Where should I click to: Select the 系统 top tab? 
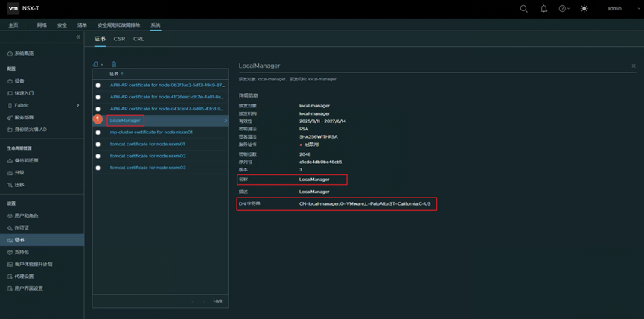(156, 25)
